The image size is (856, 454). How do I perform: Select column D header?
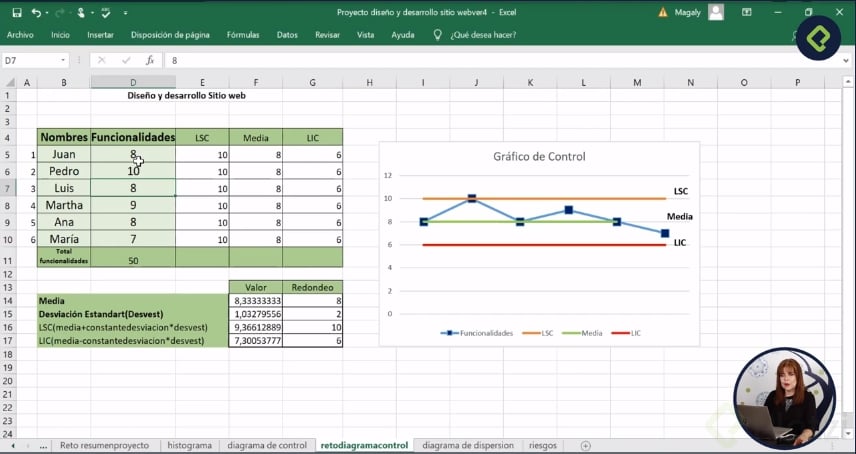(x=133, y=82)
